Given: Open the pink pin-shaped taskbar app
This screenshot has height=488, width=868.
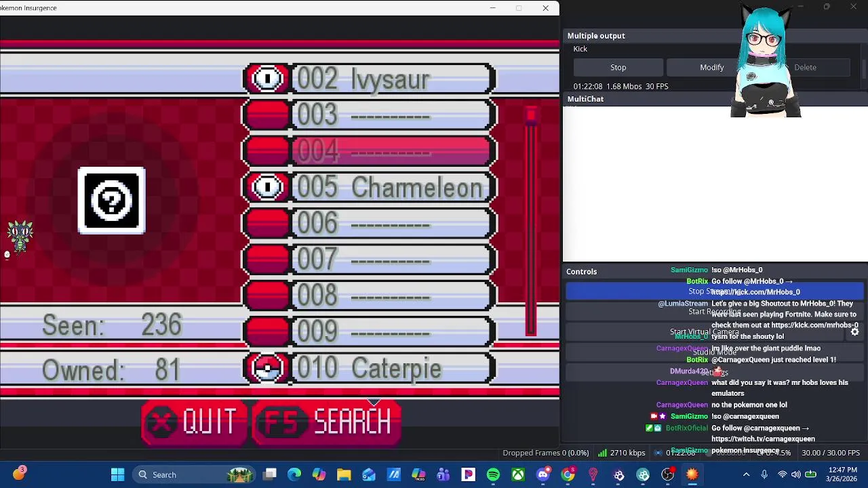Looking at the screenshot, I should pos(593,474).
